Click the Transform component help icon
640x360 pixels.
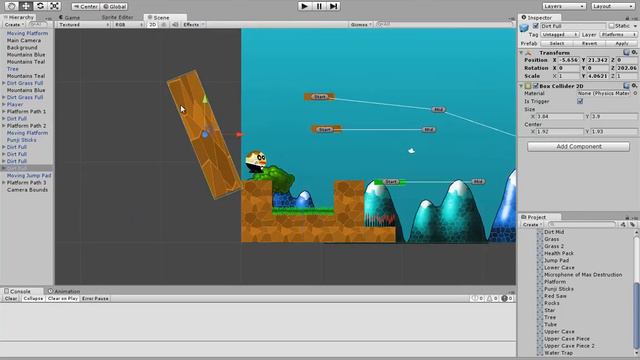[627, 53]
